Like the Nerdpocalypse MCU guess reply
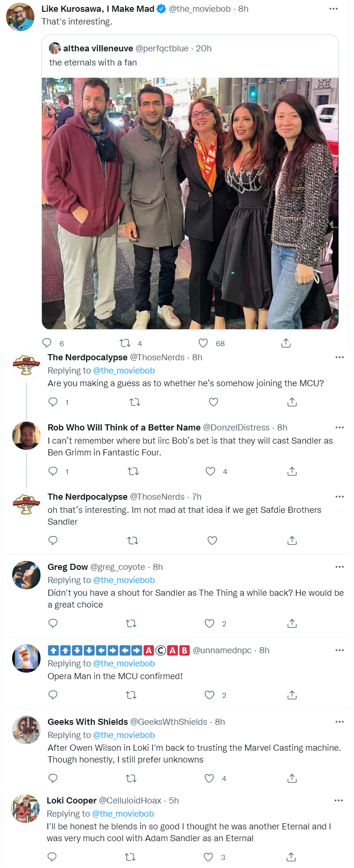Image resolution: width=354 pixels, height=868 pixels. [213, 402]
